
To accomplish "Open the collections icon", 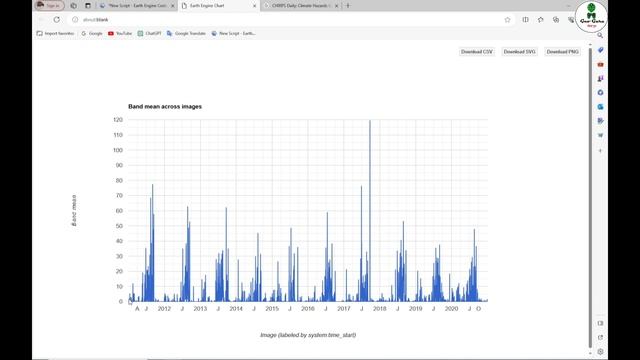I will pos(556,20).
